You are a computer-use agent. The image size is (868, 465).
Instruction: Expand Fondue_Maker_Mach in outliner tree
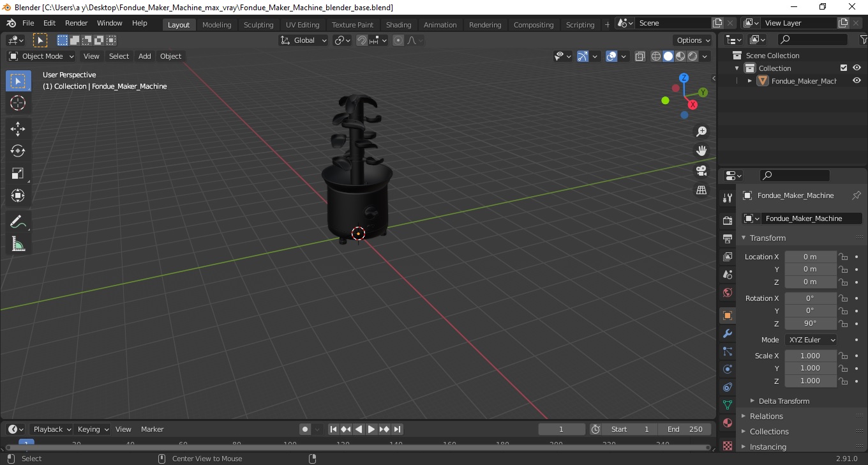pyautogui.click(x=750, y=80)
